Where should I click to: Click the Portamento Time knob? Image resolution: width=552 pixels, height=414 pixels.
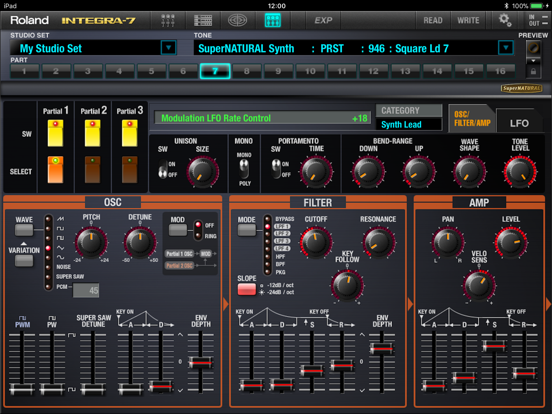(x=316, y=172)
